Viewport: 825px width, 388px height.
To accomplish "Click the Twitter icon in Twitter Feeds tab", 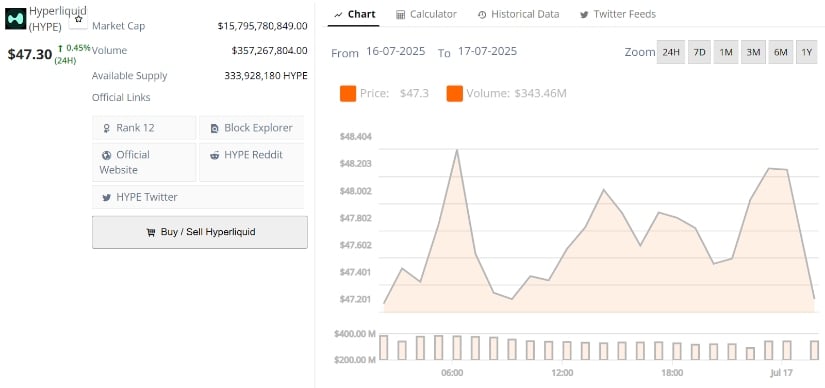I will [x=584, y=15].
